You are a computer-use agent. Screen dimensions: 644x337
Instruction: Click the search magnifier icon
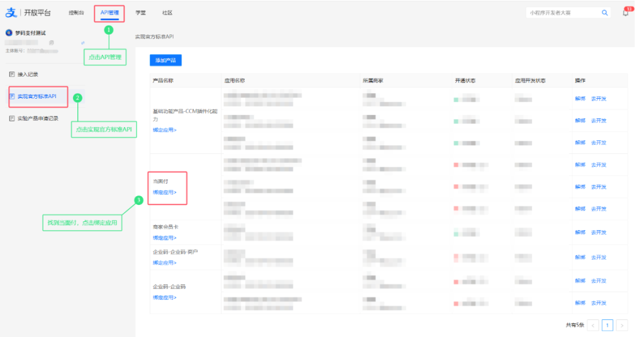(604, 13)
